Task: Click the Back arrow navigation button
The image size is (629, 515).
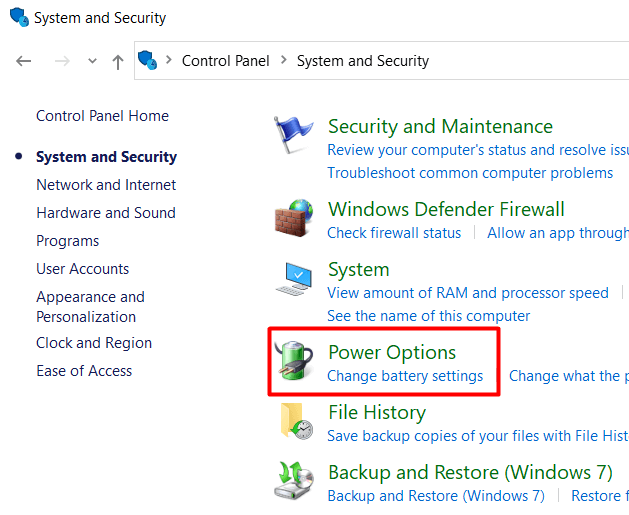Action: coord(24,61)
